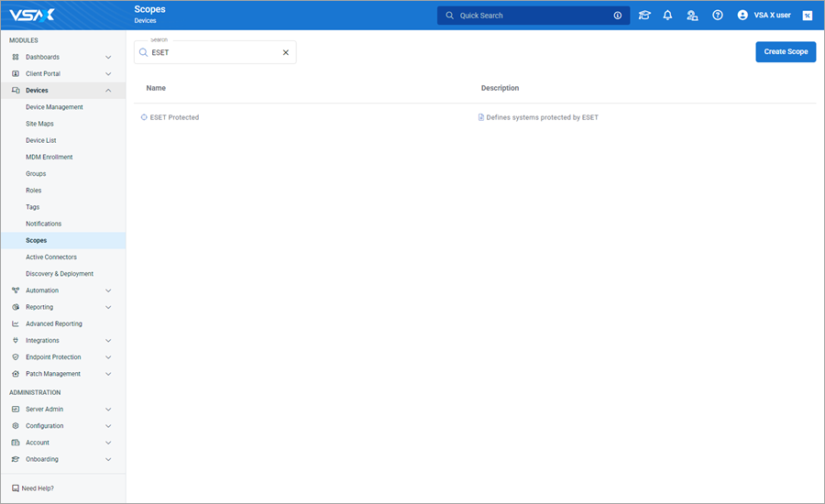Open the remote users icon in header

[692, 16]
